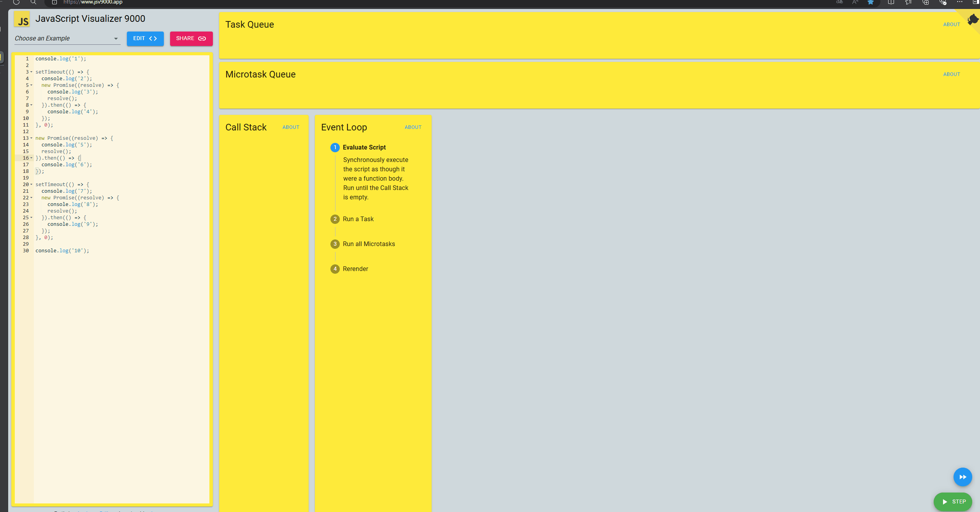Open the browser three-dot settings menu
Viewport: 980px width, 512px height.
960,2
